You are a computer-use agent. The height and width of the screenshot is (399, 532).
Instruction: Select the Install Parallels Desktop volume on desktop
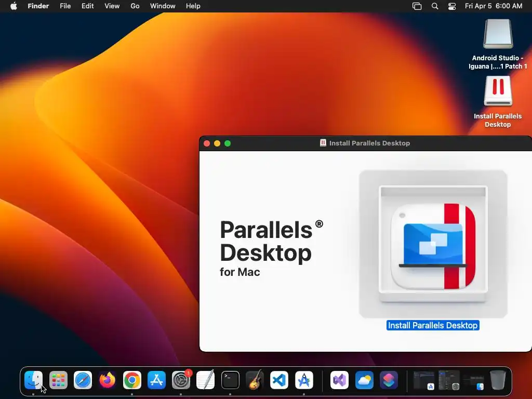pyautogui.click(x=498, y=91)
